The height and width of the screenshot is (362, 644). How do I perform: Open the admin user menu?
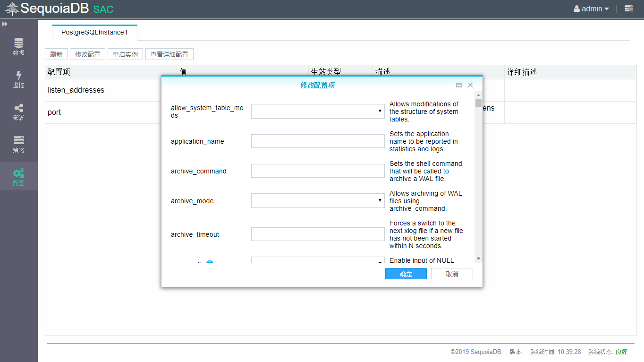pos(591,9)
